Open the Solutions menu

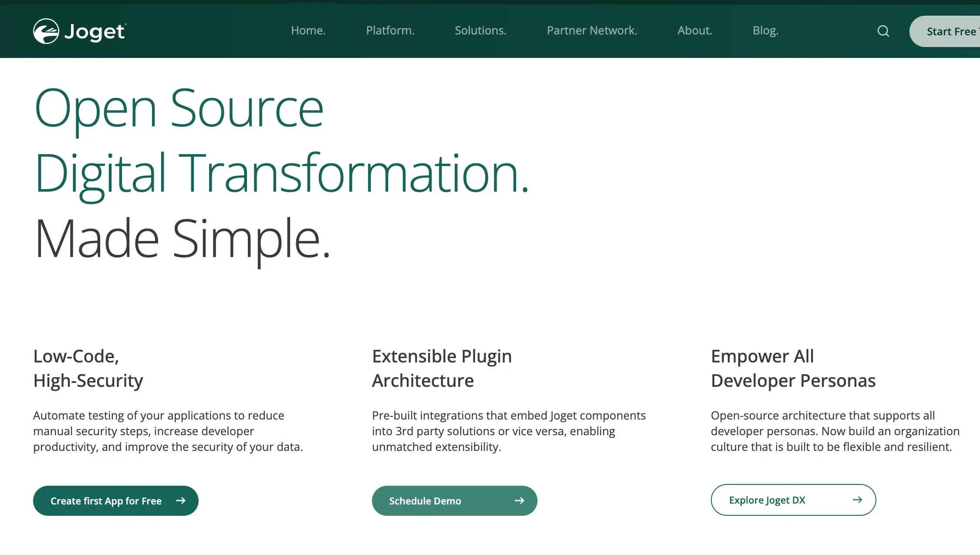pos(480,30)
